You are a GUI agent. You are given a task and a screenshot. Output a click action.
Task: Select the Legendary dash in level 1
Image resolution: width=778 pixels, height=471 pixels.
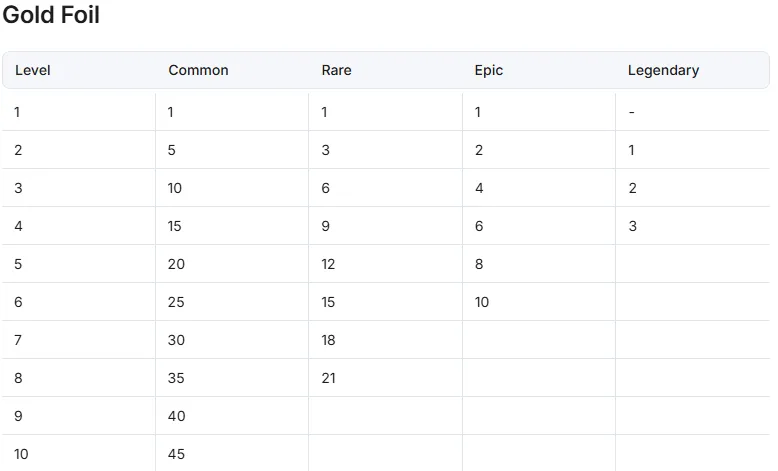632,112
